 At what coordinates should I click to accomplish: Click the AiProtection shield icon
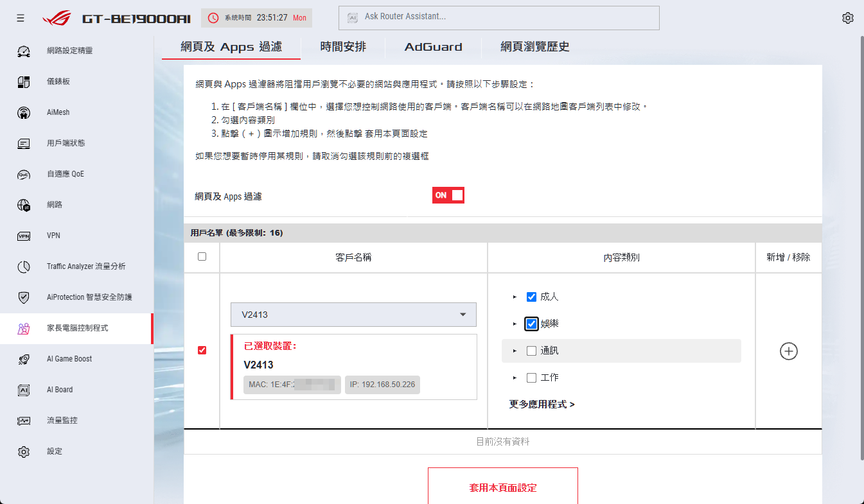(24, 297)
